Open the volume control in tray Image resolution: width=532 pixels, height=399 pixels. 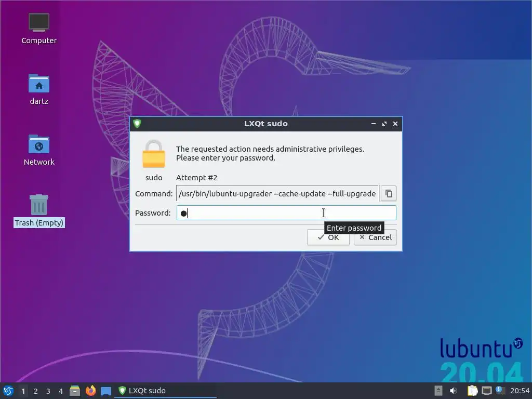tap(453, 391)
